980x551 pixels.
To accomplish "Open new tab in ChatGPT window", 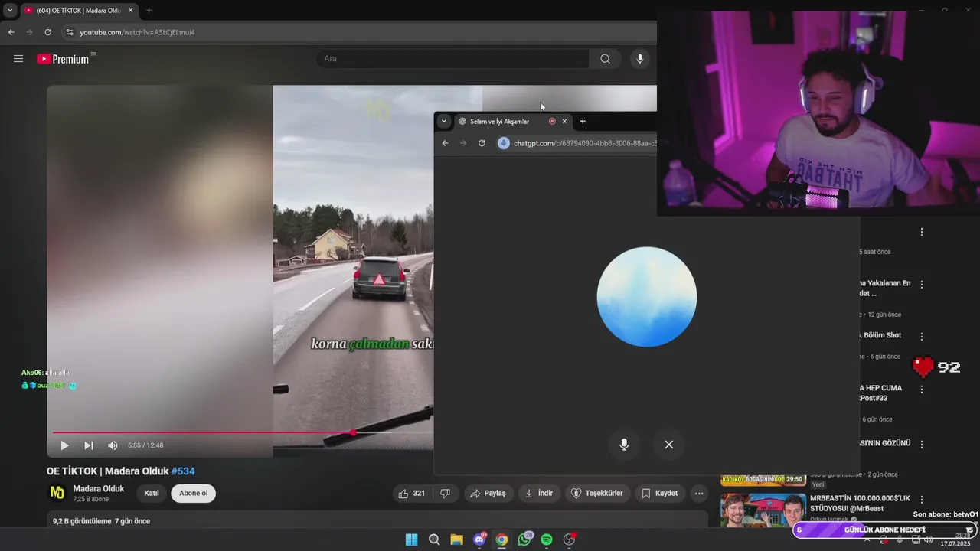I will point(583,121).
